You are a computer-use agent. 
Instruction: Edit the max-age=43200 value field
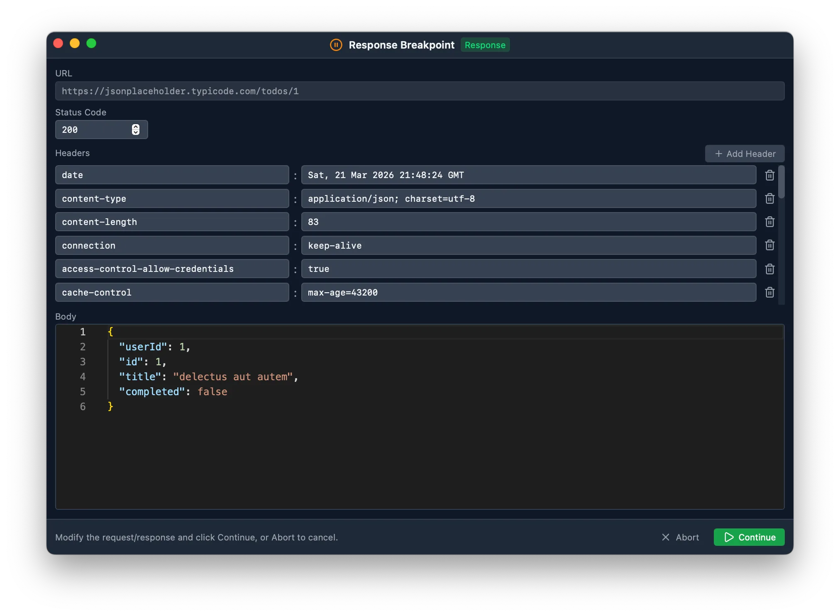[527, 292]
